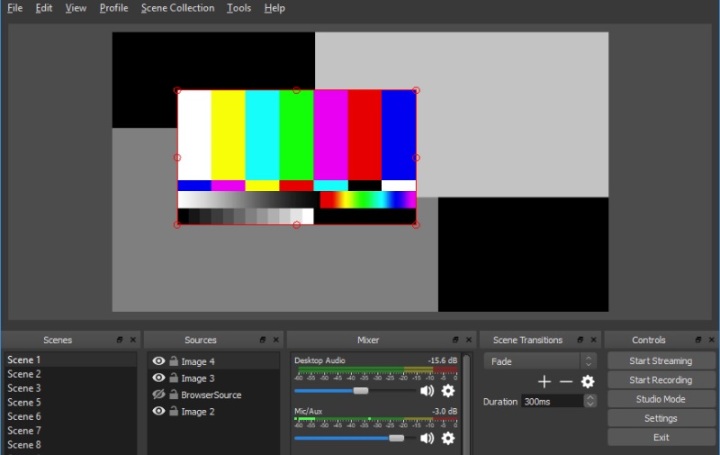The image size is (720, 455).
Task: Toggle lock on BrowserSource source
Action: point(174,394)
